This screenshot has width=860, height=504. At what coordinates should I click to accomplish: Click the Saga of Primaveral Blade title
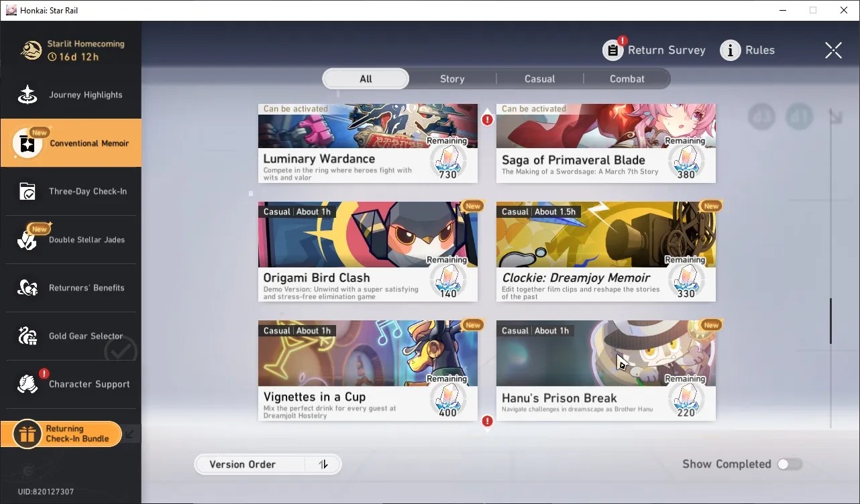(574, 160)
